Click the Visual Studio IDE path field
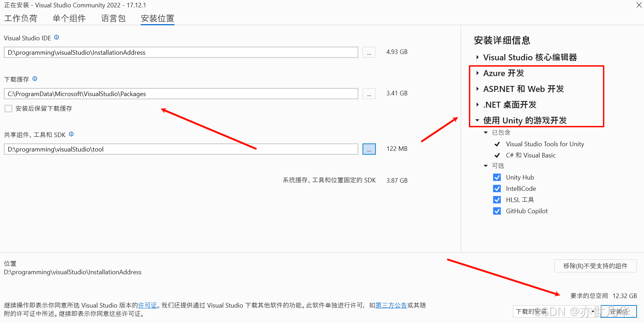This screenshot has height=323, width=644. (x=181, y=53)
